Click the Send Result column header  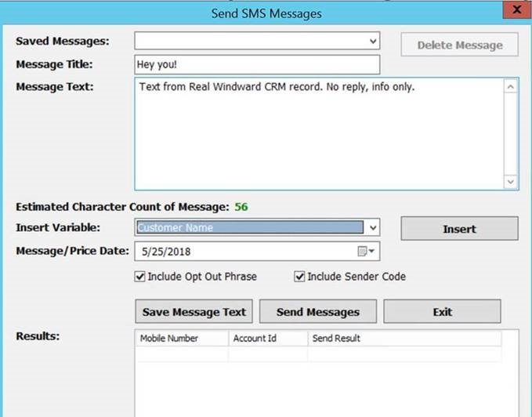point(404,339)
